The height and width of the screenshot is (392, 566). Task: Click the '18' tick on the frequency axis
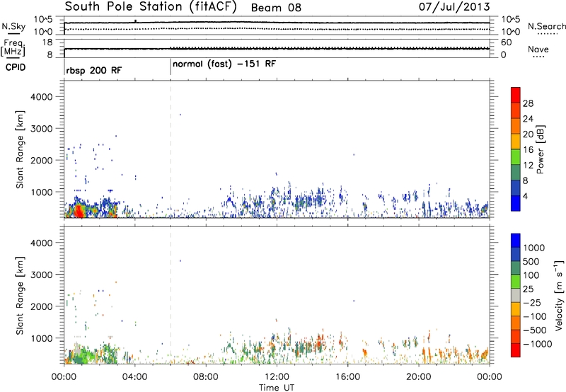[47, 42]
